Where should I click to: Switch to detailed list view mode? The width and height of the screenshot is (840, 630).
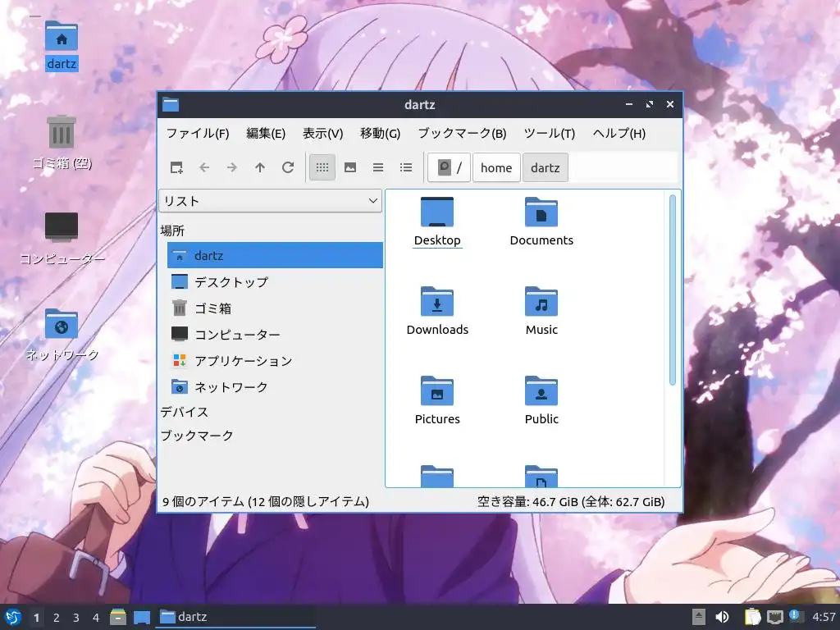coord(406,167)
